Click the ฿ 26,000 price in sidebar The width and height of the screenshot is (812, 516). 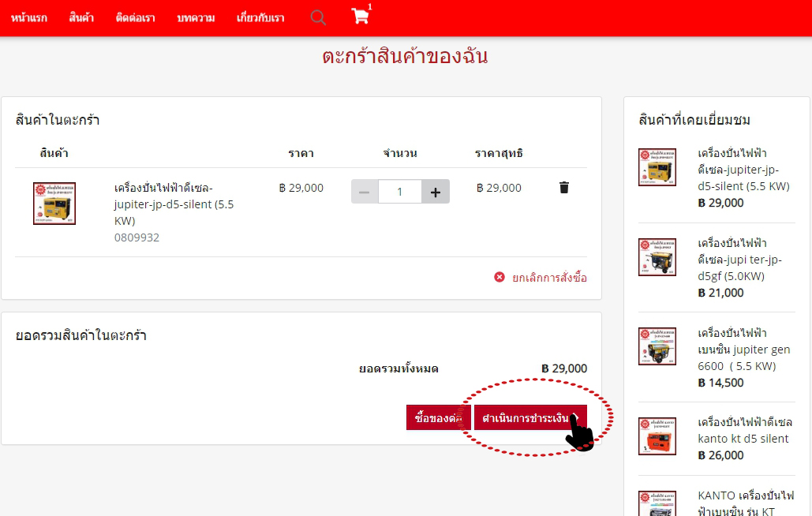tap(720, 455)
